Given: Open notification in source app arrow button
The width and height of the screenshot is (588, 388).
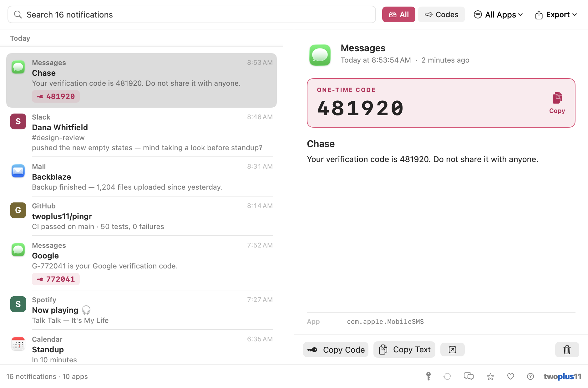Looking at the screenshot, I should [x=452, y=350].
